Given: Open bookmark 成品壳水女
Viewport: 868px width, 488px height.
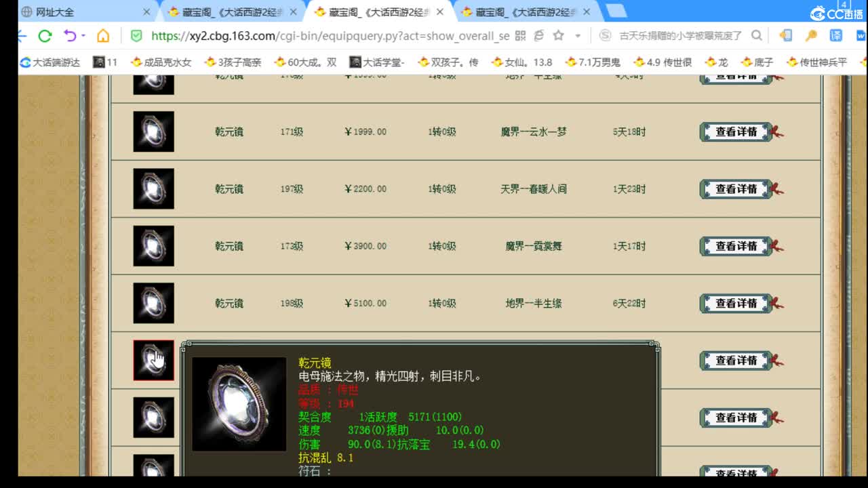Looking at the screenshot, I should (161, 62).
